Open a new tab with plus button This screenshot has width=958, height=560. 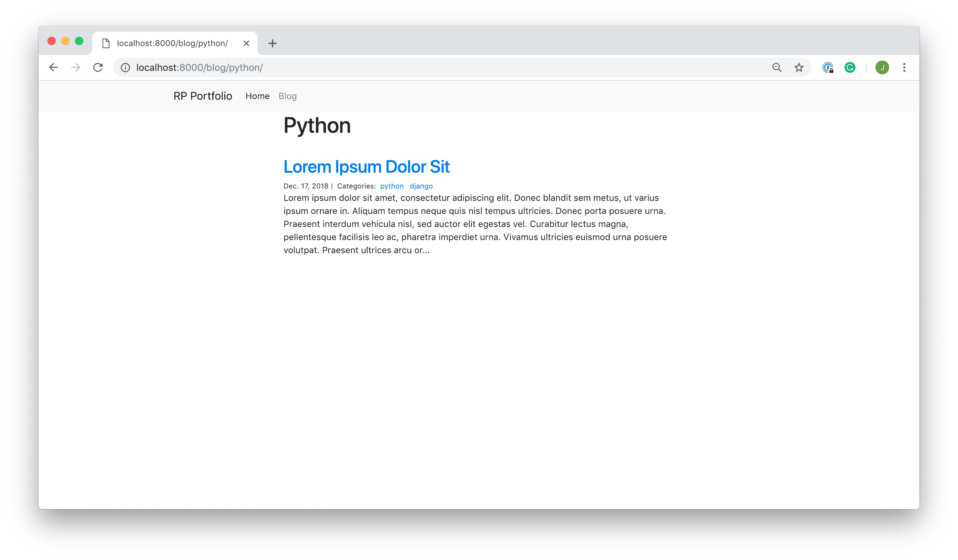(x=273, y=43)
